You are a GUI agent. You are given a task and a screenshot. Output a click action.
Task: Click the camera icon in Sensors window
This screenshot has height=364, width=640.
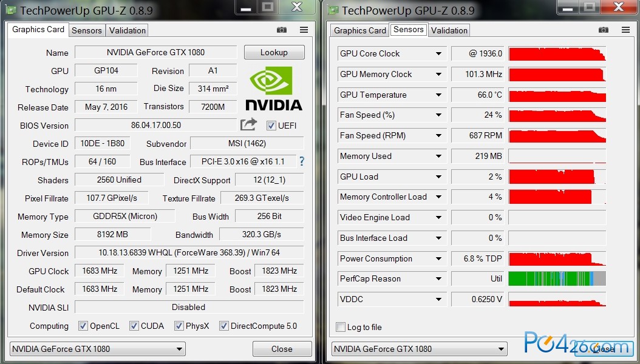[x=604, y=30]
